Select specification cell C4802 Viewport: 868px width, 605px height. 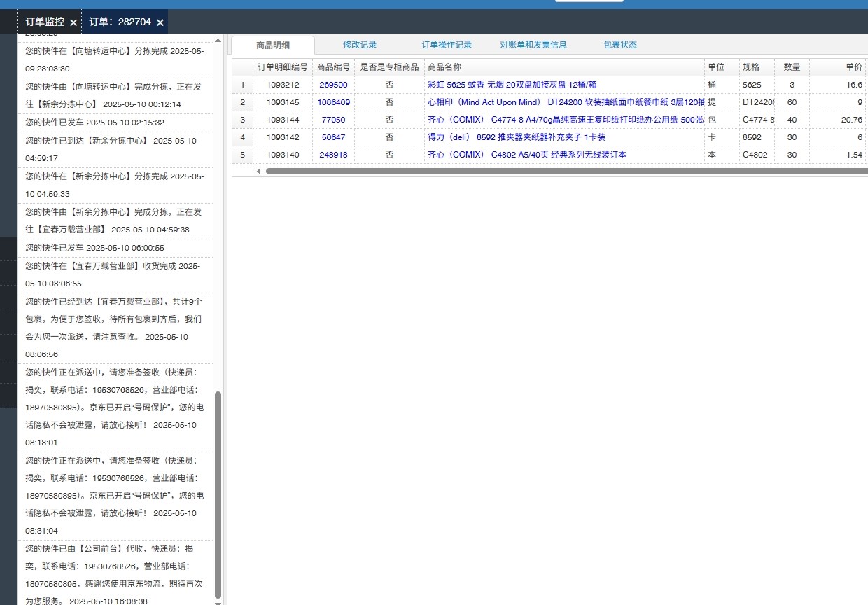757,155
